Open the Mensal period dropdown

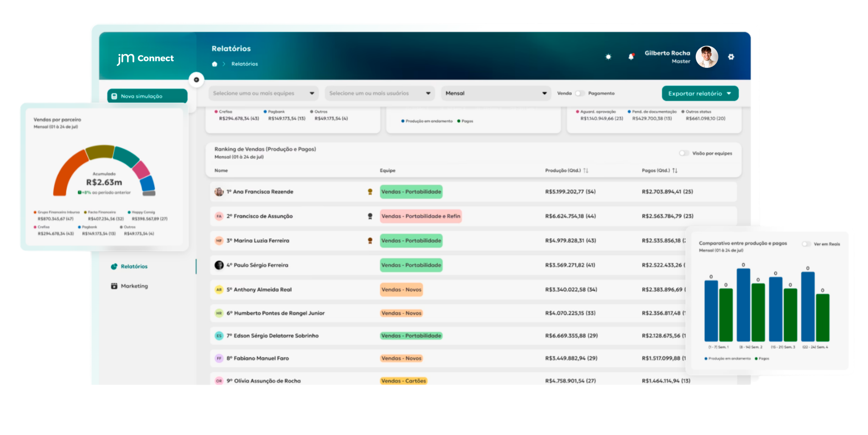(496, 93)
